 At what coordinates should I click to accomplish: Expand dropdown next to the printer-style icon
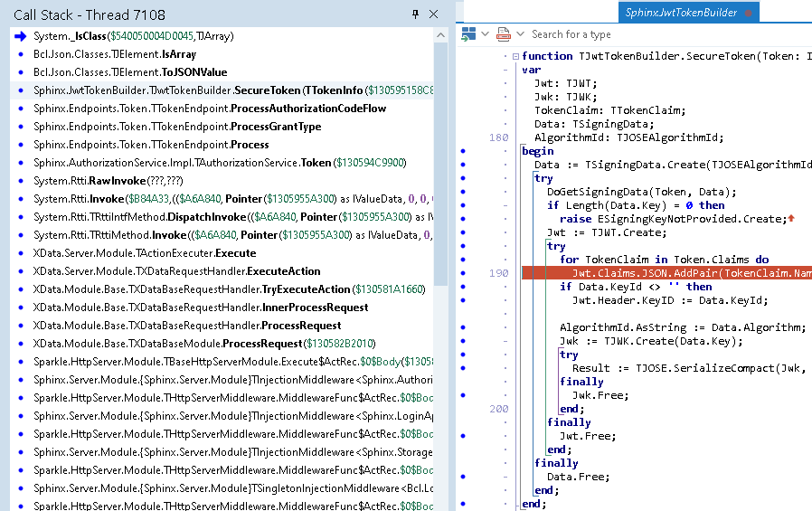coord(519,34)
